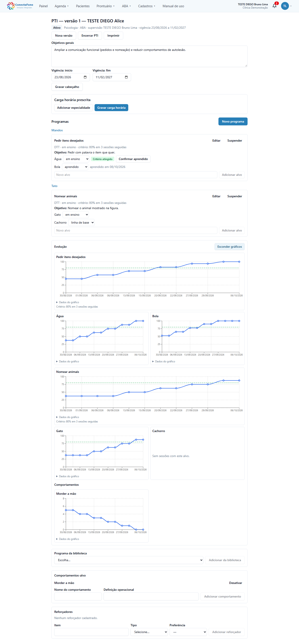Image resolution: width=299 pixels, height=644 pixels.
Task: Open the reinforcer Tipo dropdown
Action: (149, 632)
